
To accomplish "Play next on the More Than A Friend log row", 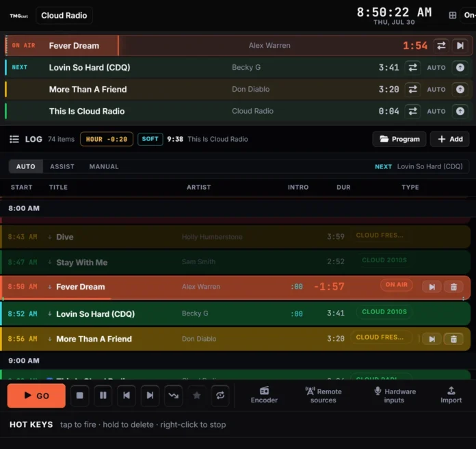I will [432, 339].
